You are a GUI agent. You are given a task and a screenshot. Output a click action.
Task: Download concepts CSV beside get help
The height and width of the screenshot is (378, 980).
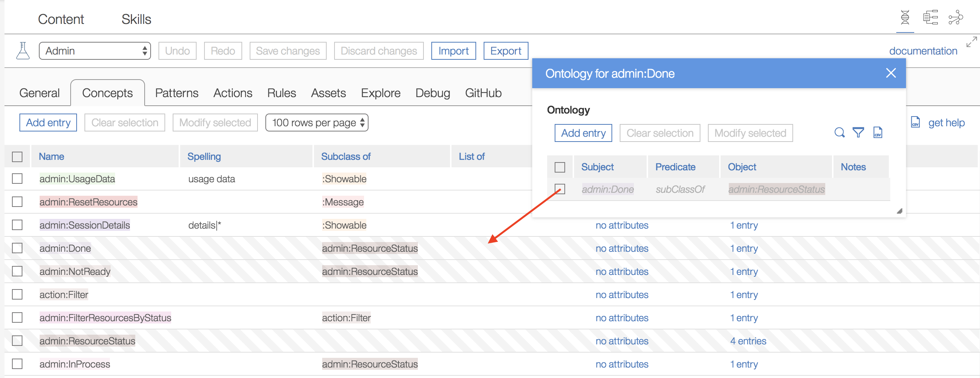(x=915, y=122)
